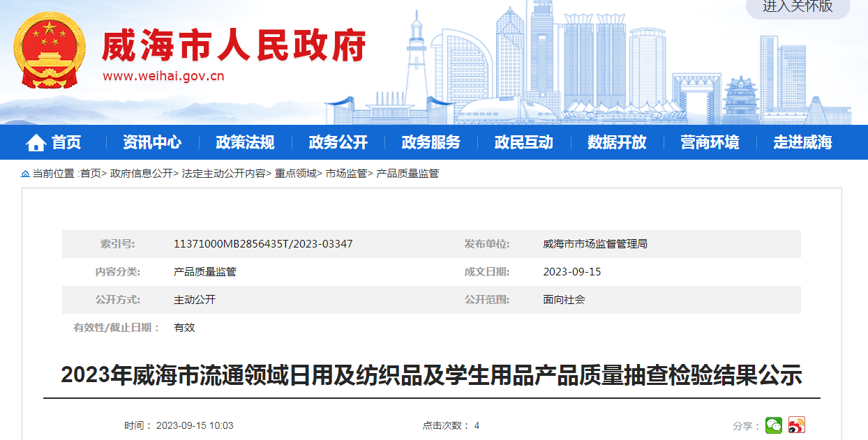Go to the 营商环境 section

(710, 143)
